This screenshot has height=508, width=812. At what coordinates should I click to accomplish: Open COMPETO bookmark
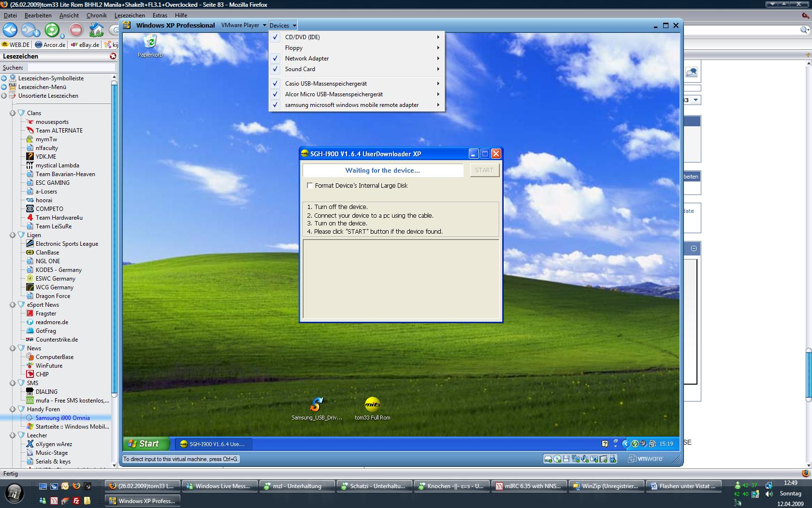click(x=49, y=209)
